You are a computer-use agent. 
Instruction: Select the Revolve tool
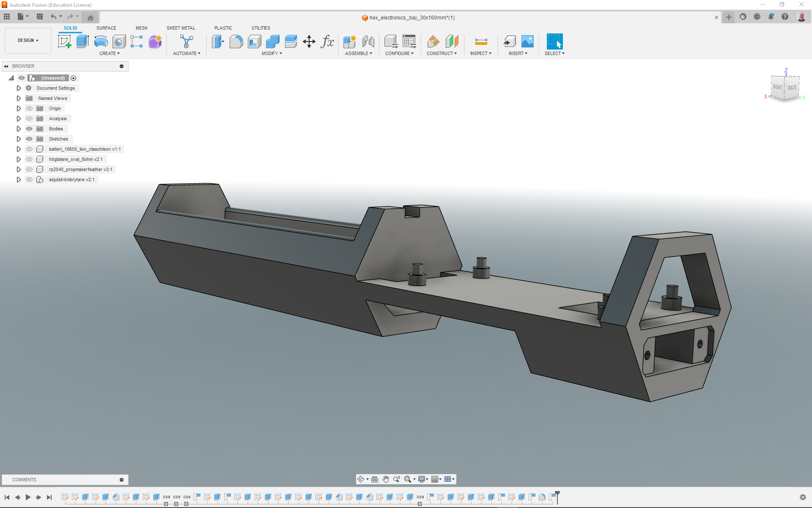coord(101,41)
